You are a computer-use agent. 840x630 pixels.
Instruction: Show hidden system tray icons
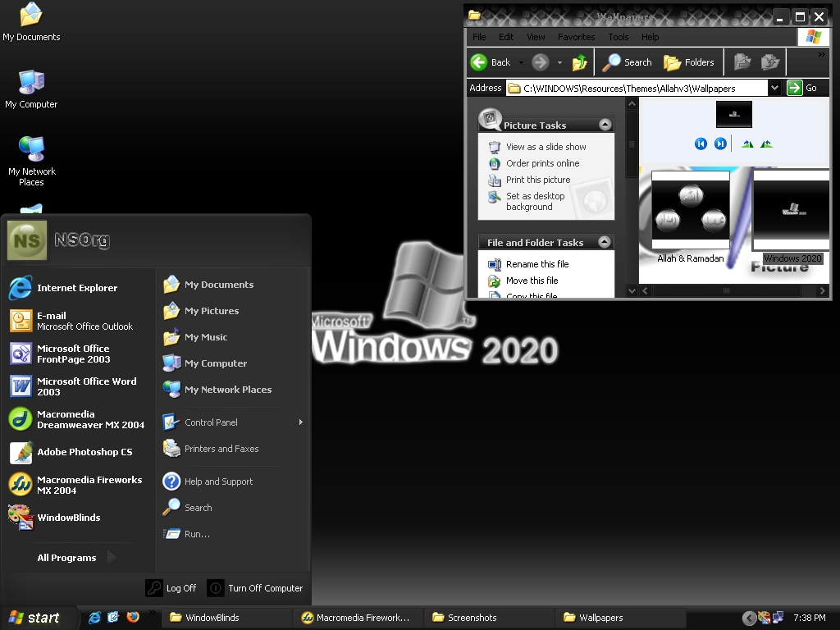tap(749, 619)
